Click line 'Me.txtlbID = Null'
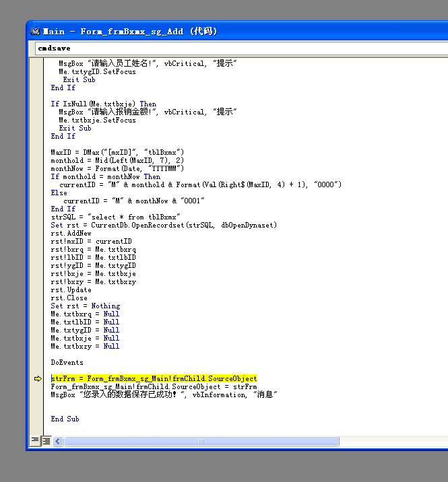Viewport: 448px width, 482px height. [x=85, y=322]
